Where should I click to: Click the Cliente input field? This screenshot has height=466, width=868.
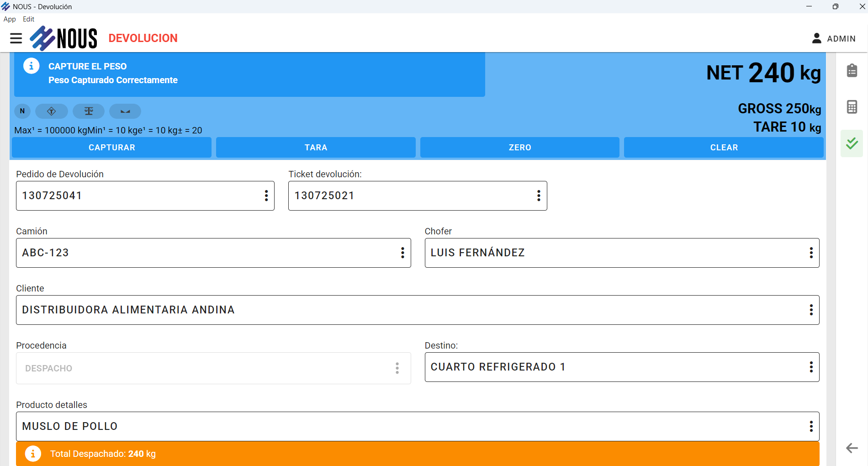[411, 310]
